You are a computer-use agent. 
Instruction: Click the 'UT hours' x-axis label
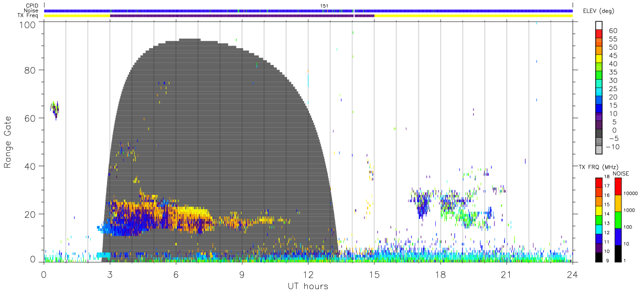307,286
